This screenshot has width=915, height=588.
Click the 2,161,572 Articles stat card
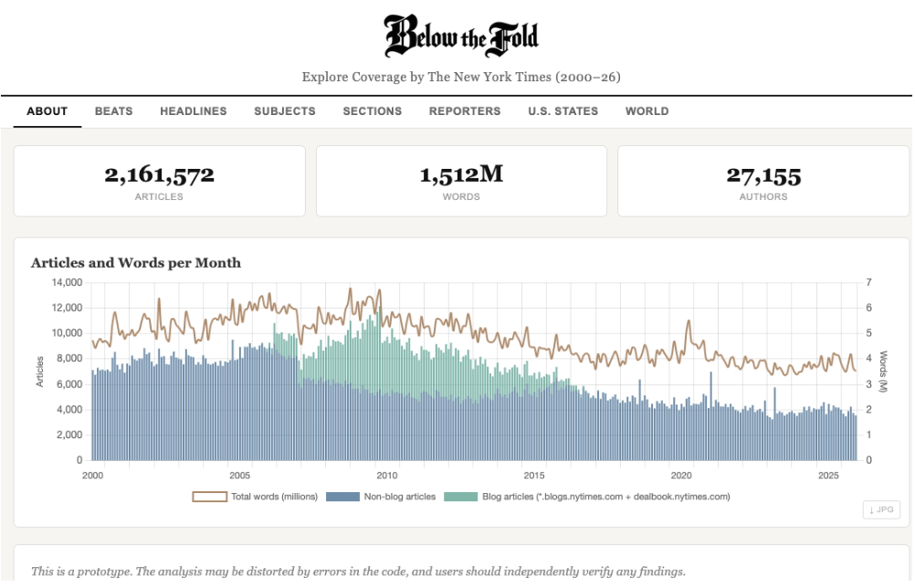160,179
